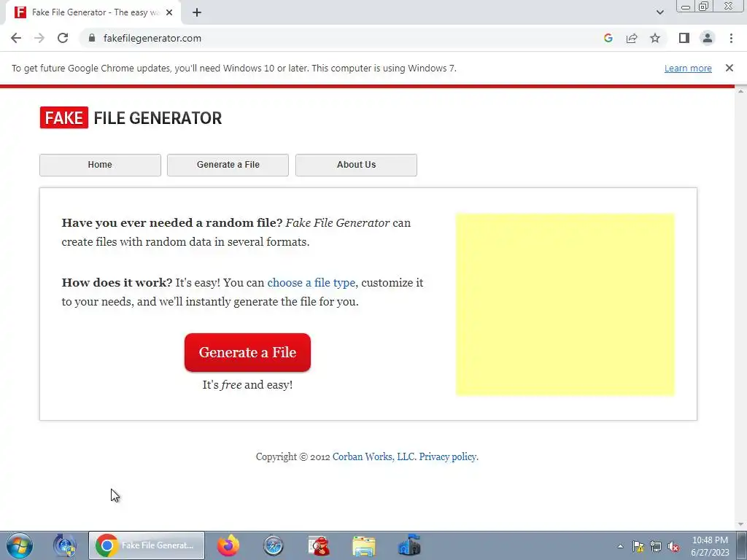
Task: Click the scrollbar up arrow
Action: tap(741, 90)
